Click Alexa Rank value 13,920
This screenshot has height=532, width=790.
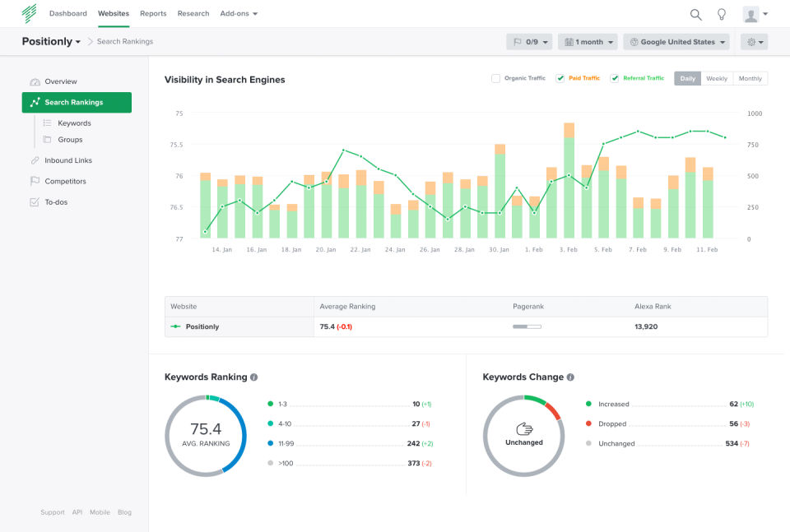point(646,326)
